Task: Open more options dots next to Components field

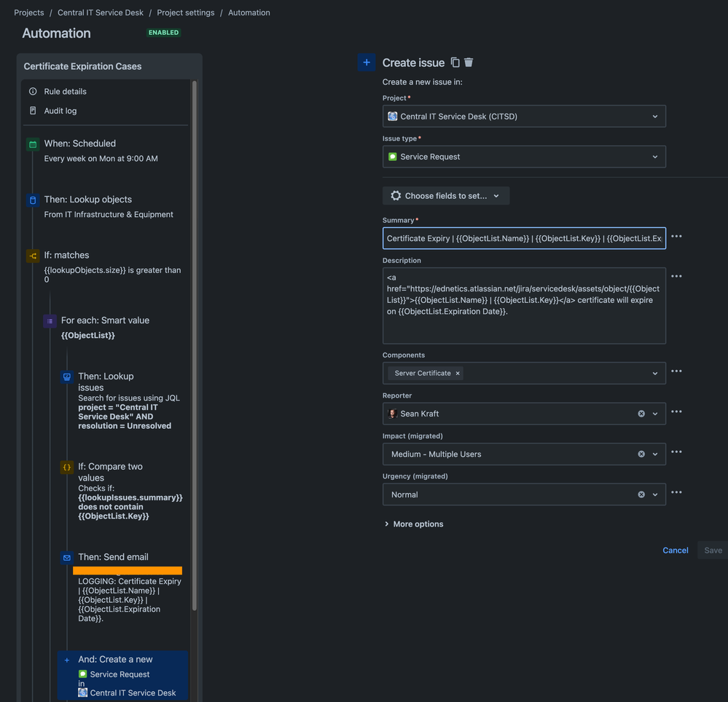Action: pyautogui.click(x=676, y=371)
